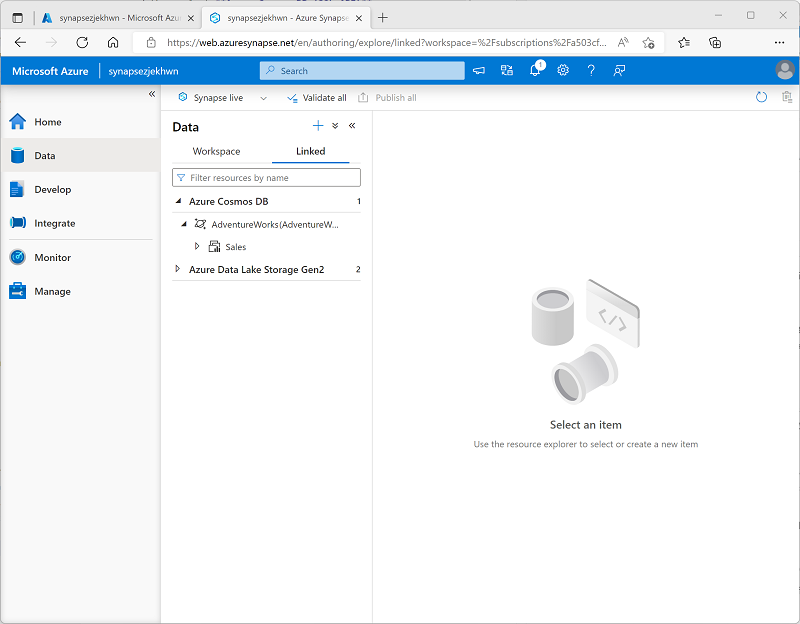Open the Integrate hub icon

coord(17,223)
